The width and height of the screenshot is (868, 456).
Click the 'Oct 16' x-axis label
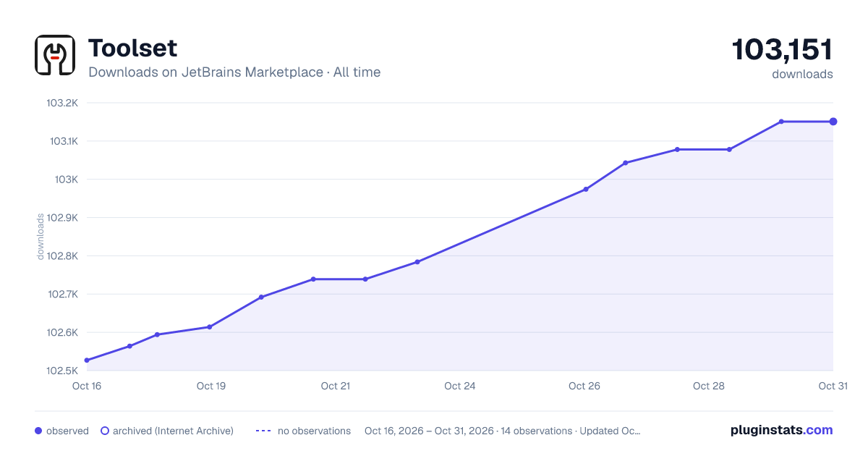tap(87, 386)
